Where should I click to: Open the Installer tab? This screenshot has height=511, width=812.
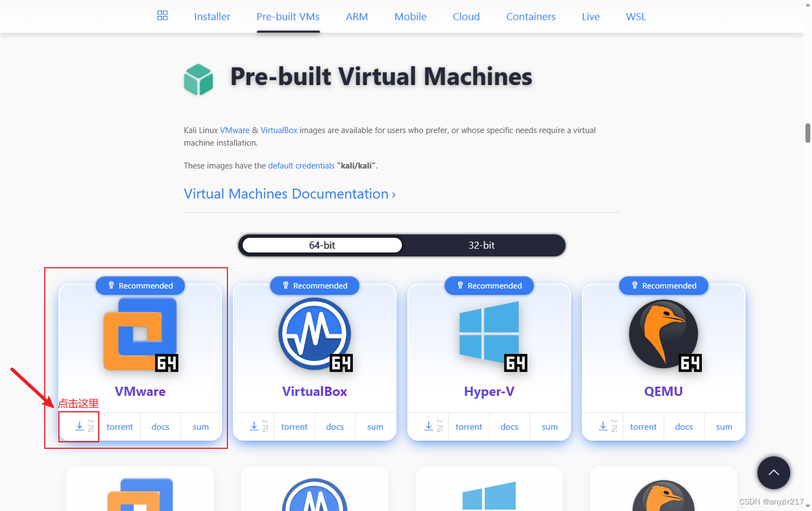212,17
